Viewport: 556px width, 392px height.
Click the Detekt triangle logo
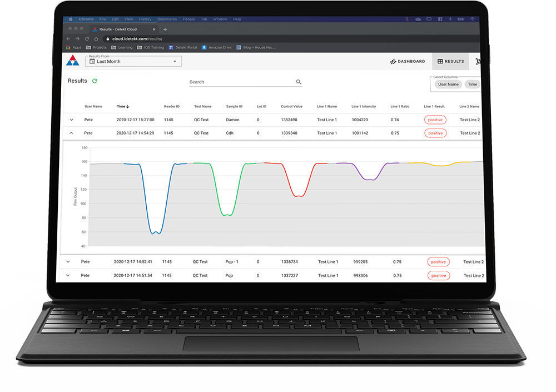tap(72, 60)
